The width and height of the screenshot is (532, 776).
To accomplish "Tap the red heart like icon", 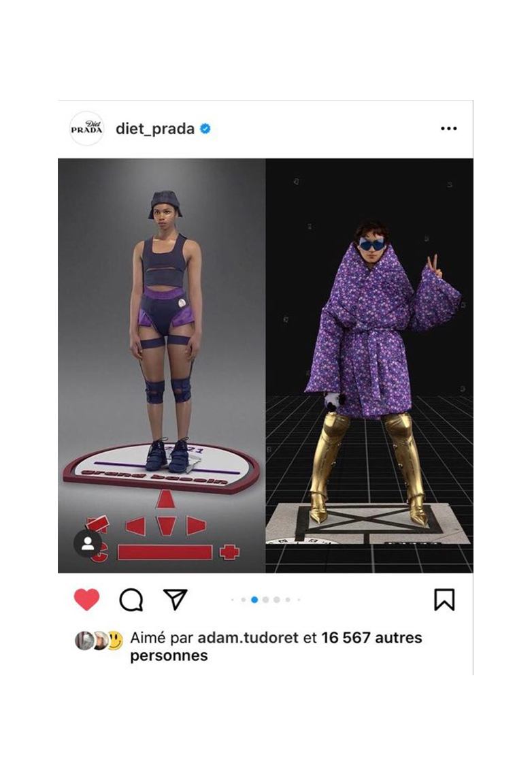I will coord(86,599).
